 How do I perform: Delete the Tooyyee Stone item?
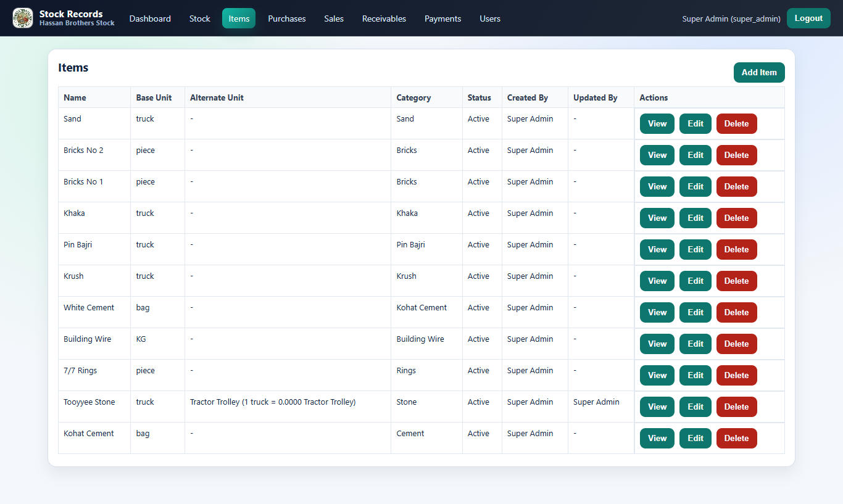click(x=736, y=407)
